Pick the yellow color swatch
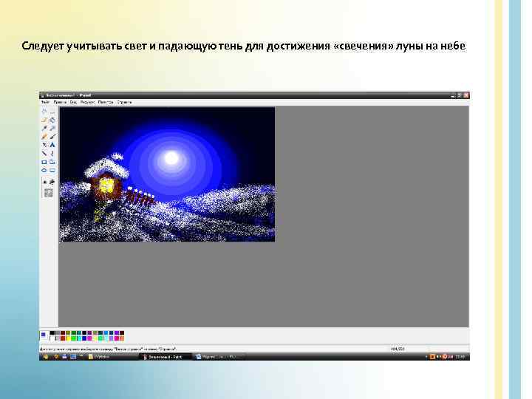532x399 pixels. [x=68, y=338]
